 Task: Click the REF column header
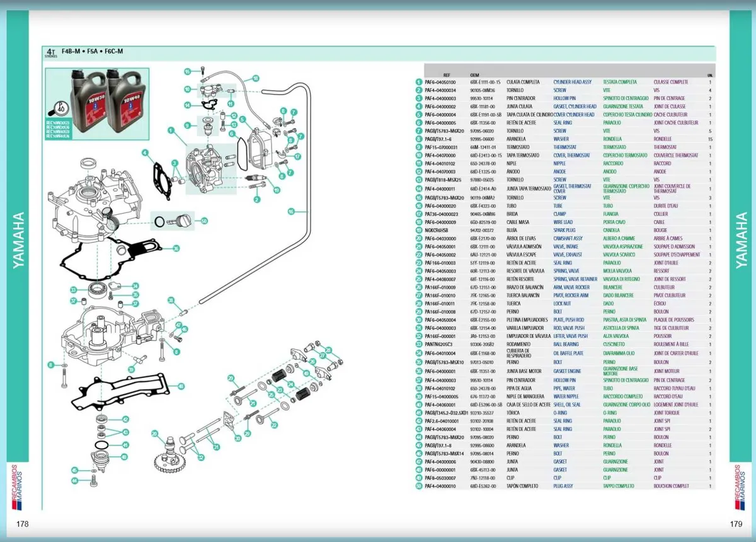447,74
